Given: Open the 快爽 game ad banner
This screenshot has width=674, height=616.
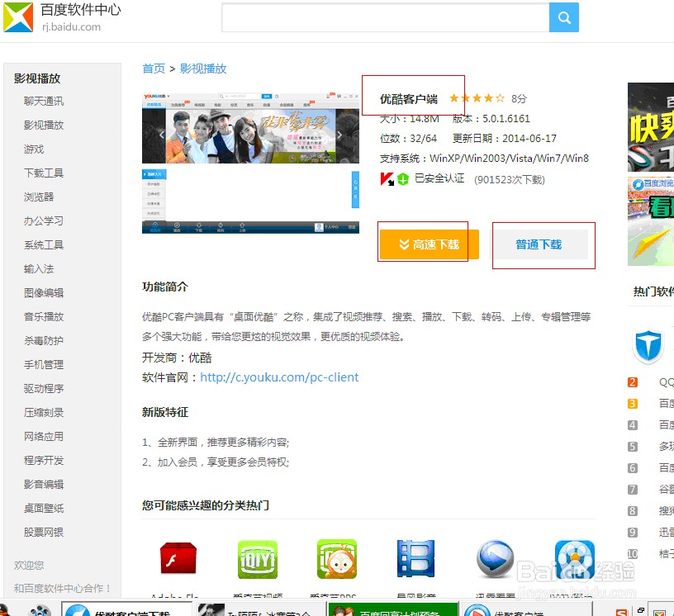Looking at the screenshot, I should point(651,127).
